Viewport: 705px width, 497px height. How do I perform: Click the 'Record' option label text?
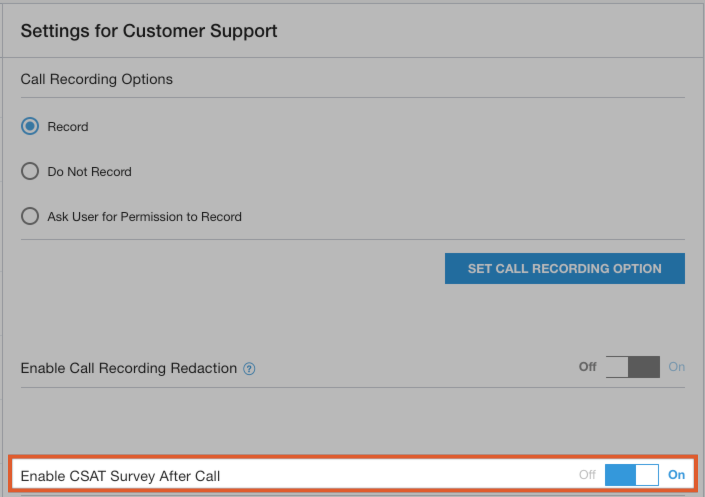pyautogui.click(x=68, y=127)
